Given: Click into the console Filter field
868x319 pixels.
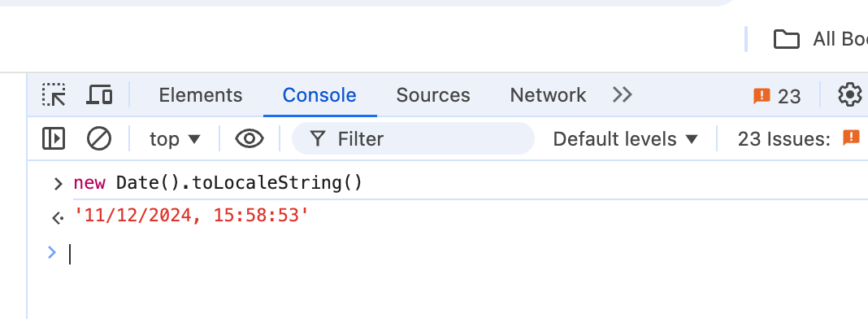Looking at the screenshot, I should [413, 138].
